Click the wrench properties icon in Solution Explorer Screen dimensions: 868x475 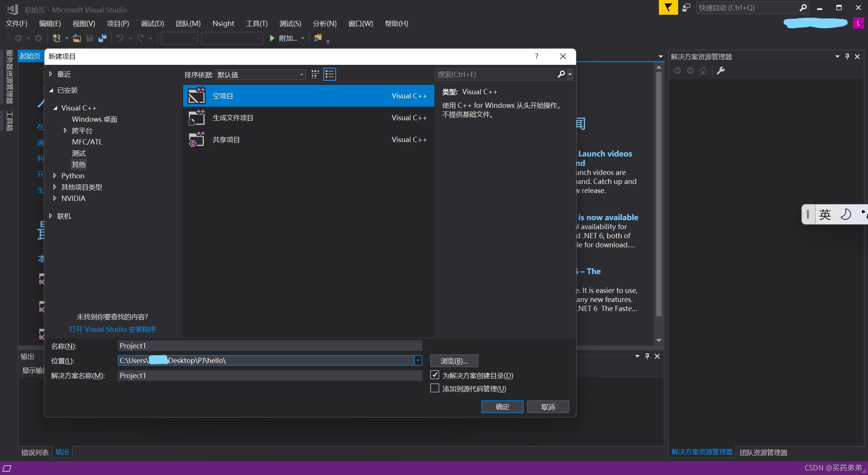(721, 70)
